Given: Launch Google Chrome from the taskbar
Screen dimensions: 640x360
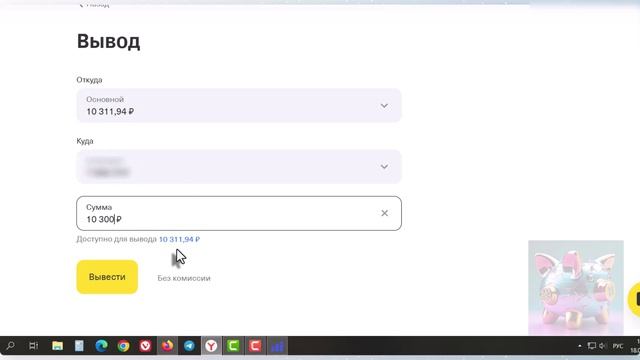Looking at the screenshot, I should (123, 346).
